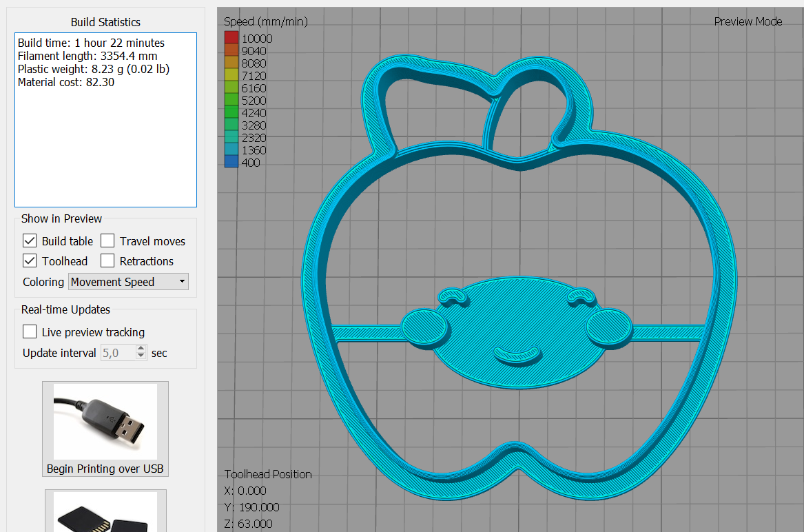Uncheck the Toolhead checkbox
Screen dimensions: 804x532
pos(30,261)
